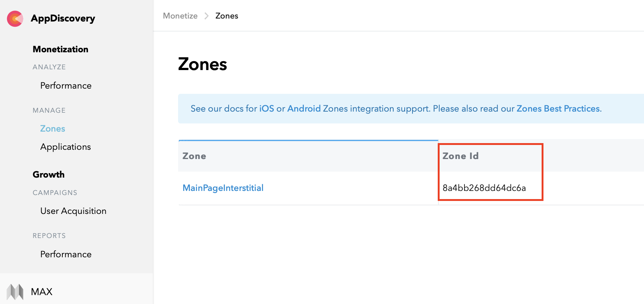The width and height of the screenshot is (644, 304).
Task: Go to Applications in sidebar
Action: click(x=66, y=147)
